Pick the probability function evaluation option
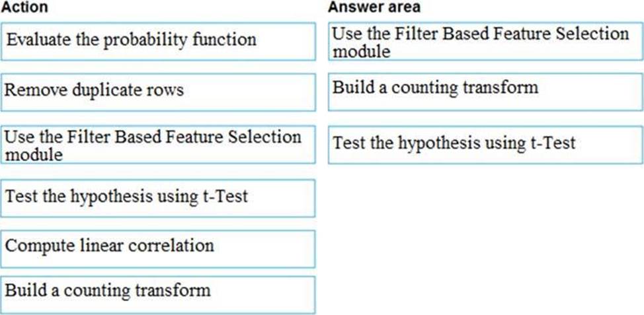Screen dimensions: 644x315 [157, 41]
